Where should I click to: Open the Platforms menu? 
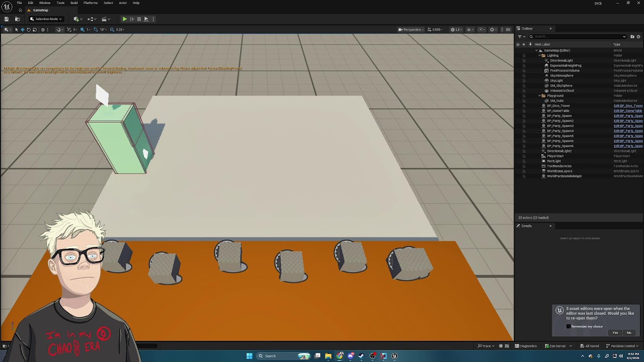click(91, 3)
